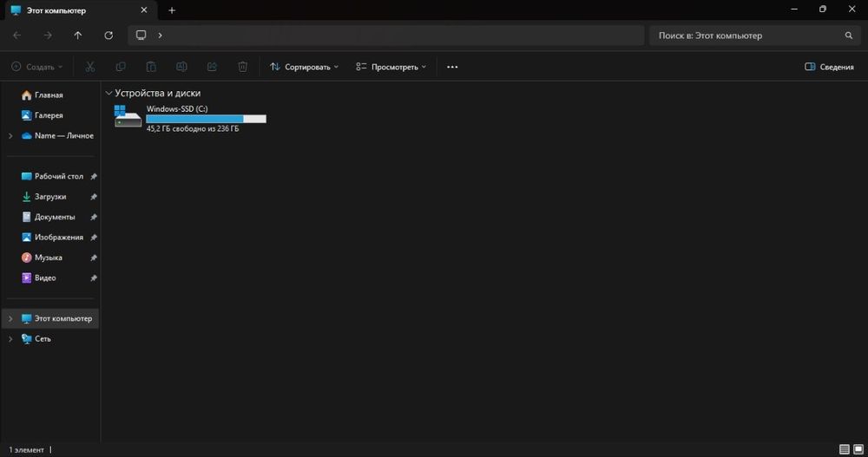
Task: Click the Copy icon in toolbar
Action: 121,67
